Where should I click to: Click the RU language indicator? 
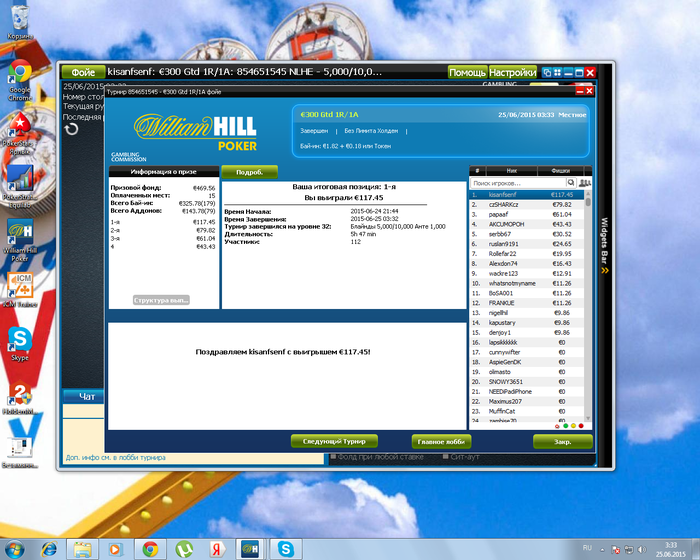tap(587, 548)
